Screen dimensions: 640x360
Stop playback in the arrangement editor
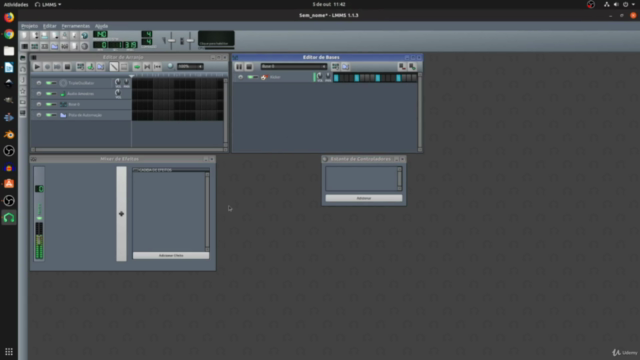pos(67,67)
